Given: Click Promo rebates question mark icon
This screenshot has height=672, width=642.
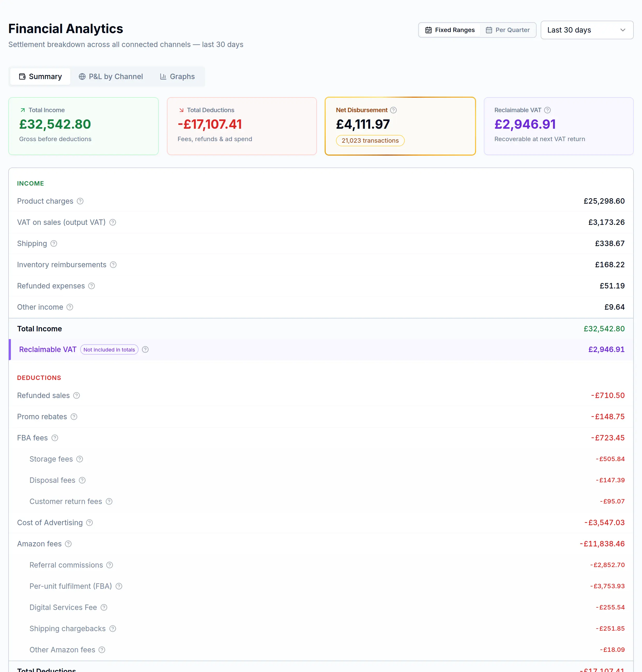Looking at the screenshot, I should pyautogui.click(x=74, y=417).
